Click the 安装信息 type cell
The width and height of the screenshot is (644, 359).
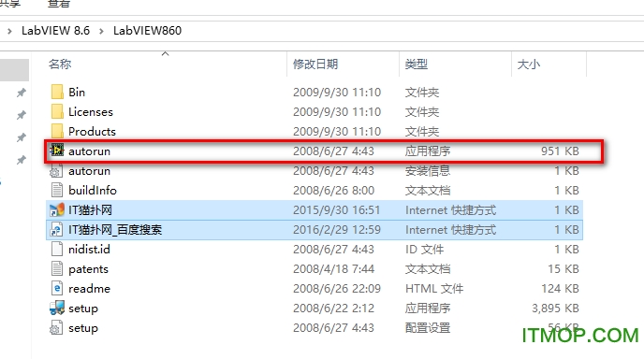coord(428,171)
